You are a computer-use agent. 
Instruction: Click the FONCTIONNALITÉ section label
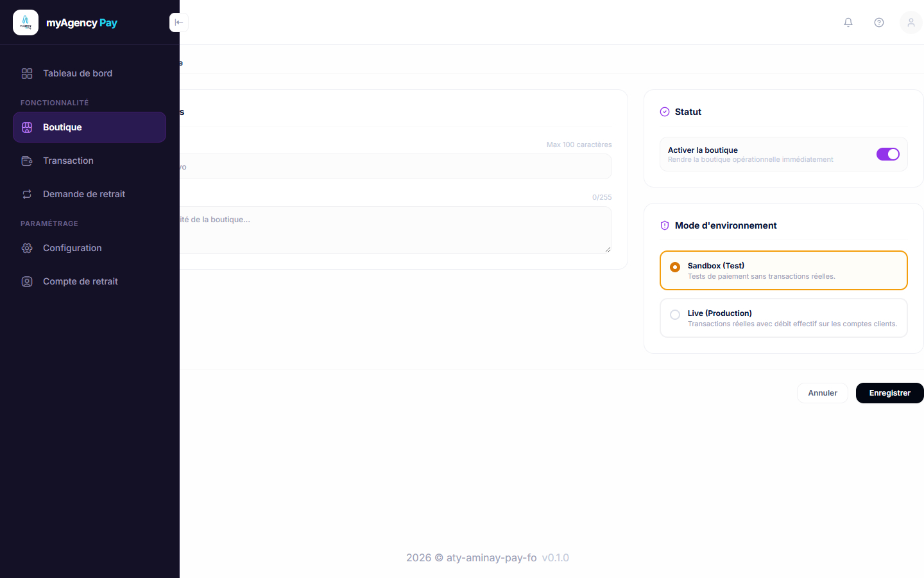pyautogui.click(x=55, y=103)
